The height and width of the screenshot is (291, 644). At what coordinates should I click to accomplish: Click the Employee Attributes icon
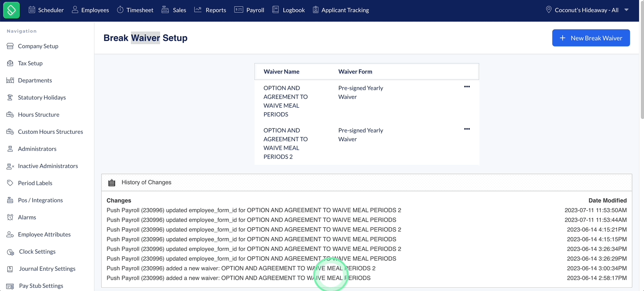(10, 234)
